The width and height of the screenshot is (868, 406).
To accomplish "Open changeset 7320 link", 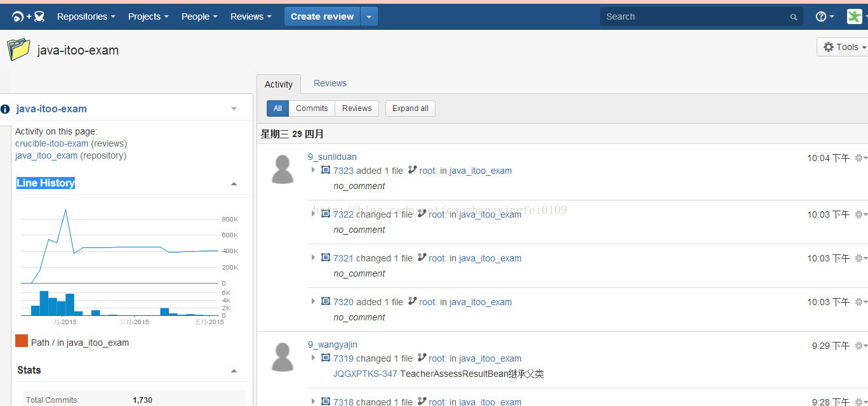I will [x=344, y=302].
